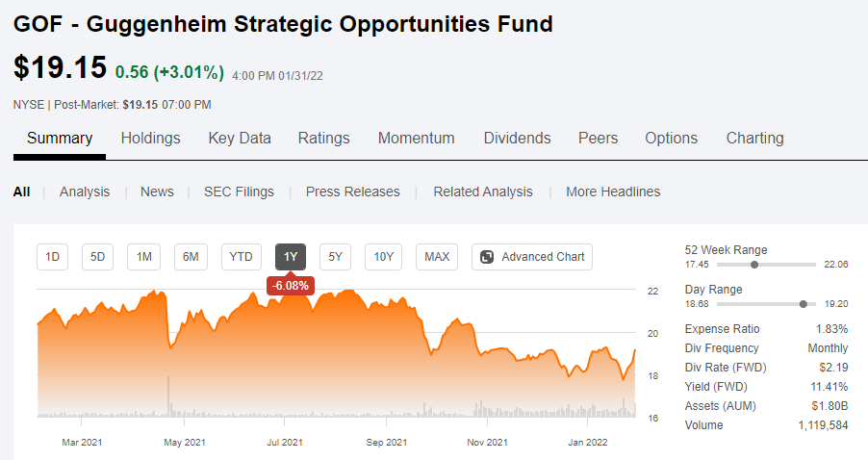Open the Advanced Chart button label

coord(543,257)
